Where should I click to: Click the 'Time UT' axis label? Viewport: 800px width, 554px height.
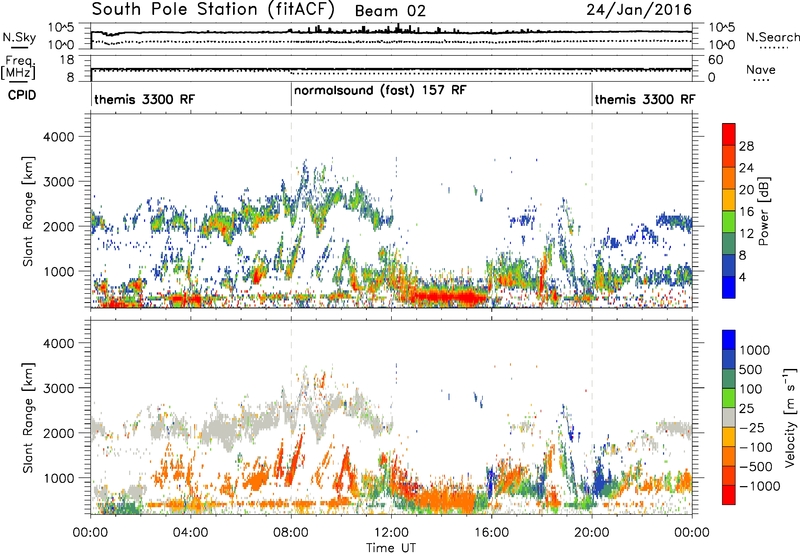click(391, 548)
